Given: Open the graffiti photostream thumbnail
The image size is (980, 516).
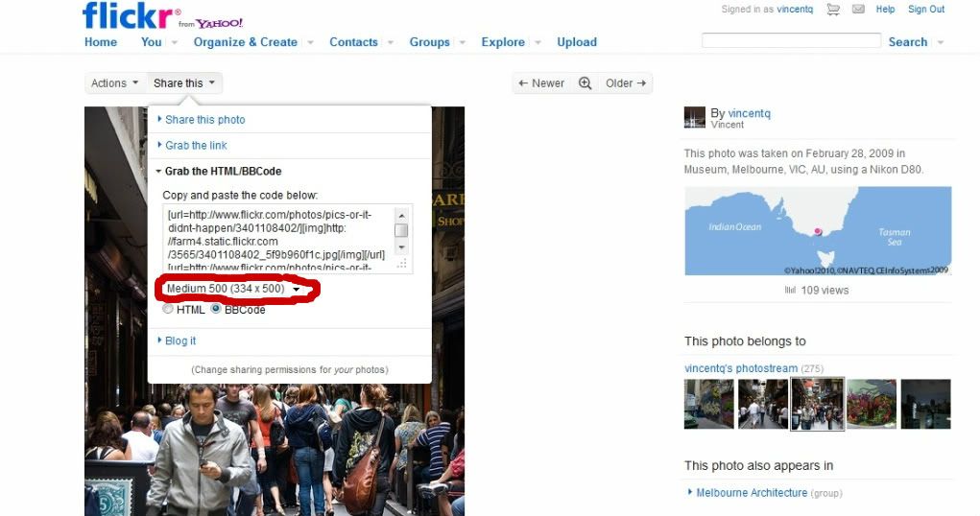Looking at the screenshot, I should 872,404.
